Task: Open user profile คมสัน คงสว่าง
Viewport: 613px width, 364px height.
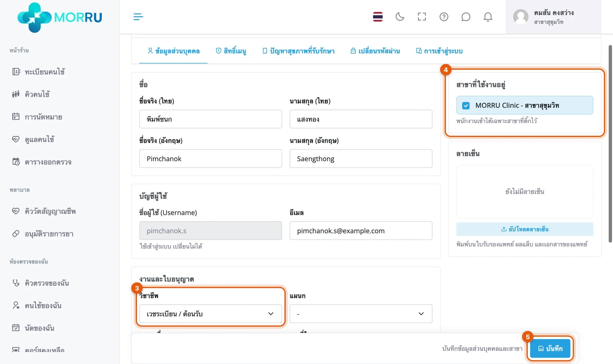Action: coord(554,17)
